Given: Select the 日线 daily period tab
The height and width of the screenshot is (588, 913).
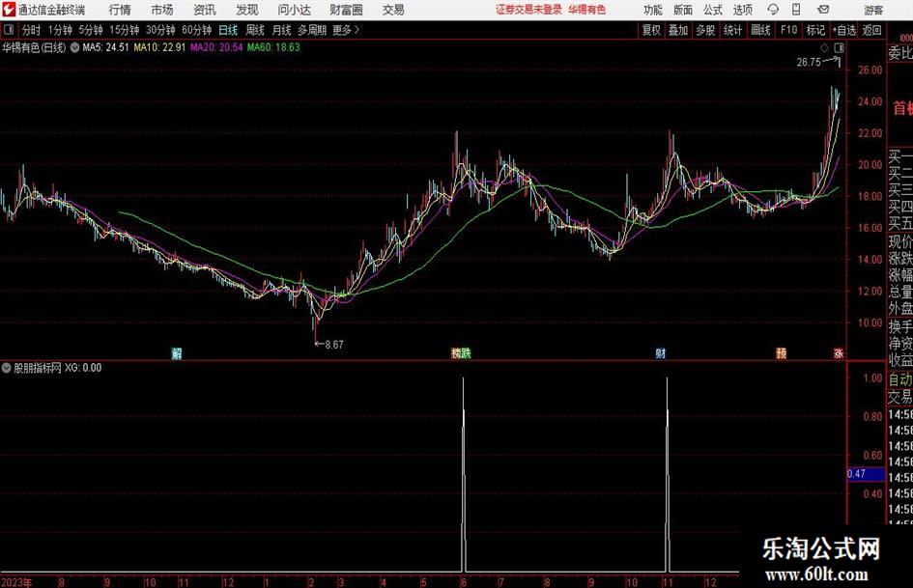Looking at the screenshot, I should click(x=228, y=30).
